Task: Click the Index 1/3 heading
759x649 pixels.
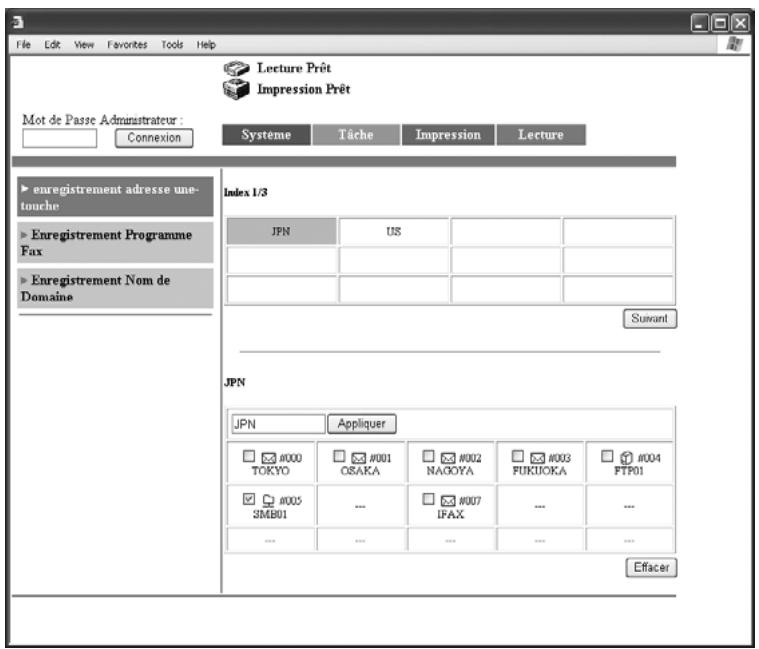Action: [x=245, y=193]
